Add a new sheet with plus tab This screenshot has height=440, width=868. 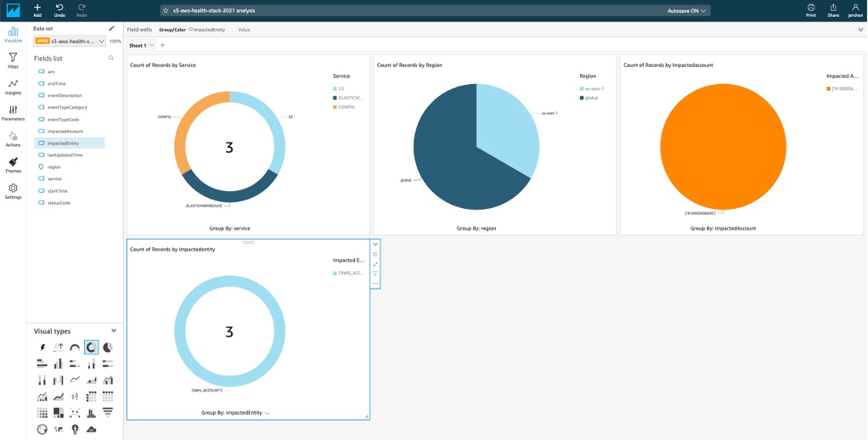162,45
